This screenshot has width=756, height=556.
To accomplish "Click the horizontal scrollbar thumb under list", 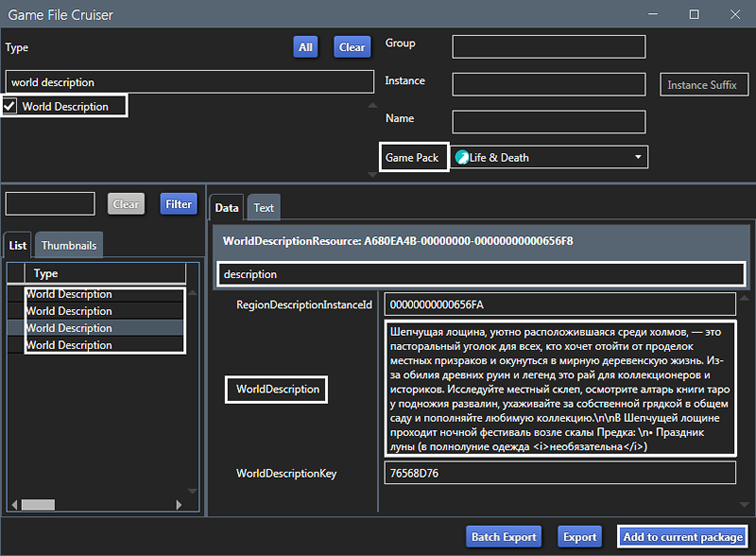I will point(38,505).
